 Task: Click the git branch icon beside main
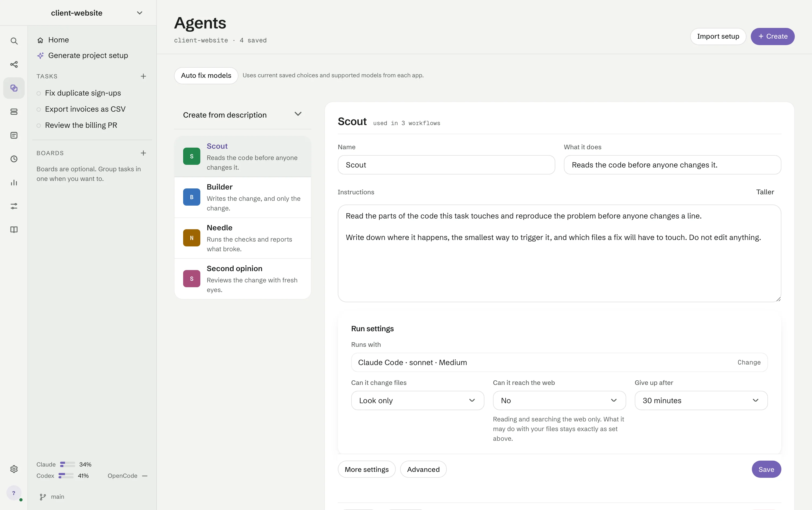(43, 497)
